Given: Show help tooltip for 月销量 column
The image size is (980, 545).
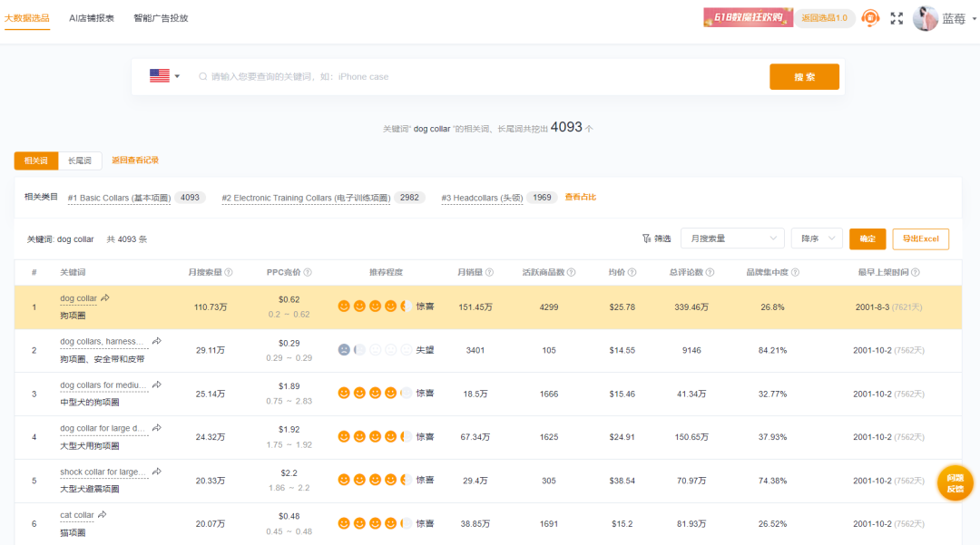Looking at the screenshot, I should [489, 272].
